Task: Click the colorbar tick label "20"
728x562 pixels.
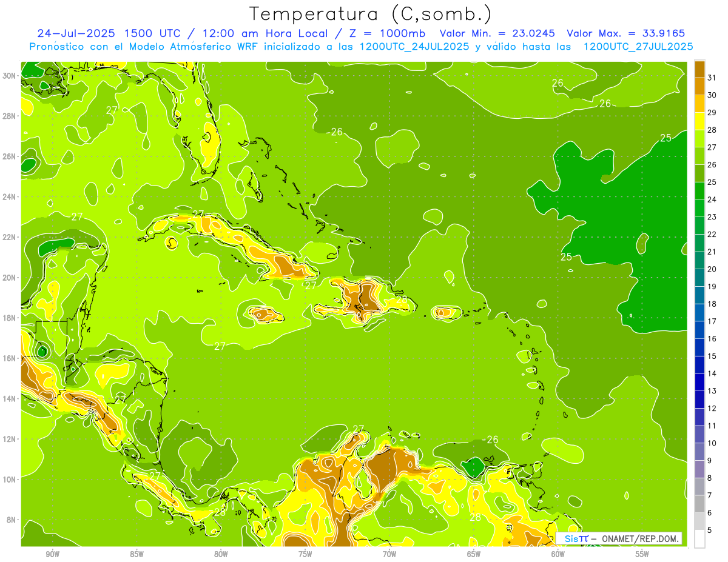Action: tap(712, 269)
